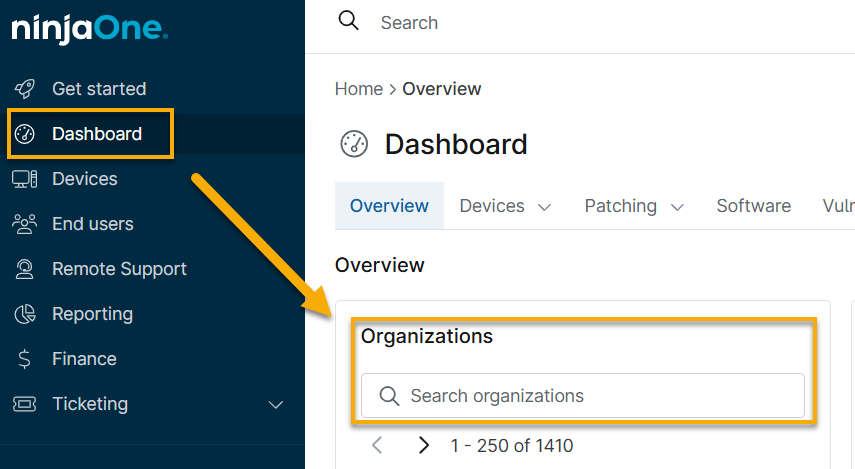Expand the Ticketing sidebar menu chevron

pyautogui.click(x=277, y=405)
